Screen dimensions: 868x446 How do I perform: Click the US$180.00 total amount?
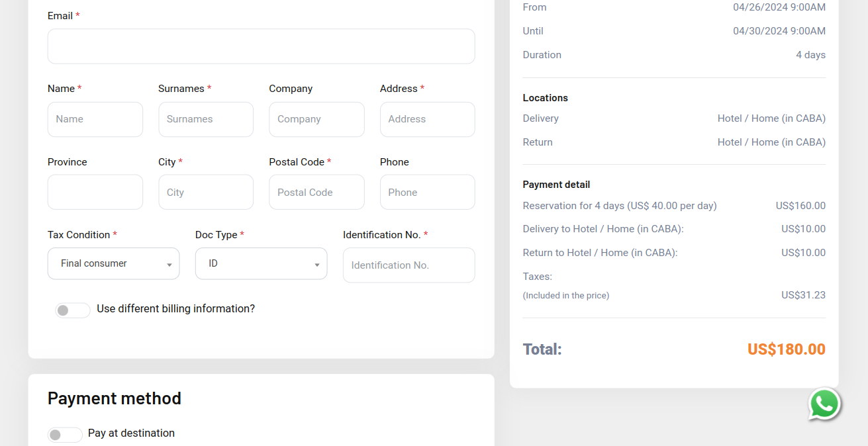786,349
